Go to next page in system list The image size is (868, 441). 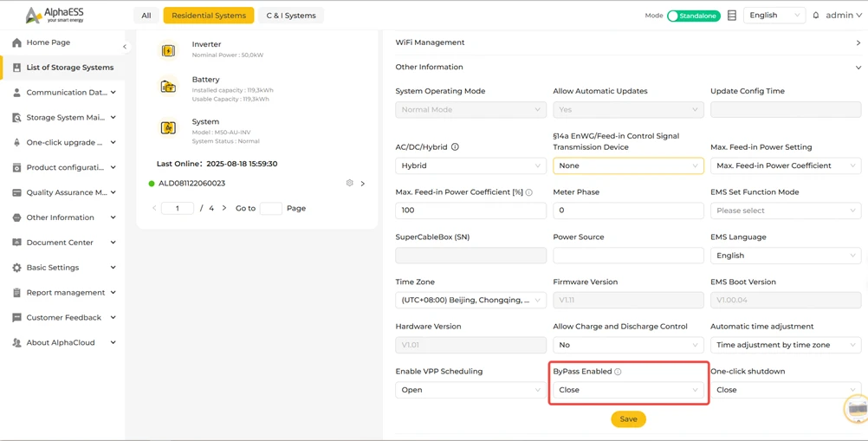tap(224, 208)
